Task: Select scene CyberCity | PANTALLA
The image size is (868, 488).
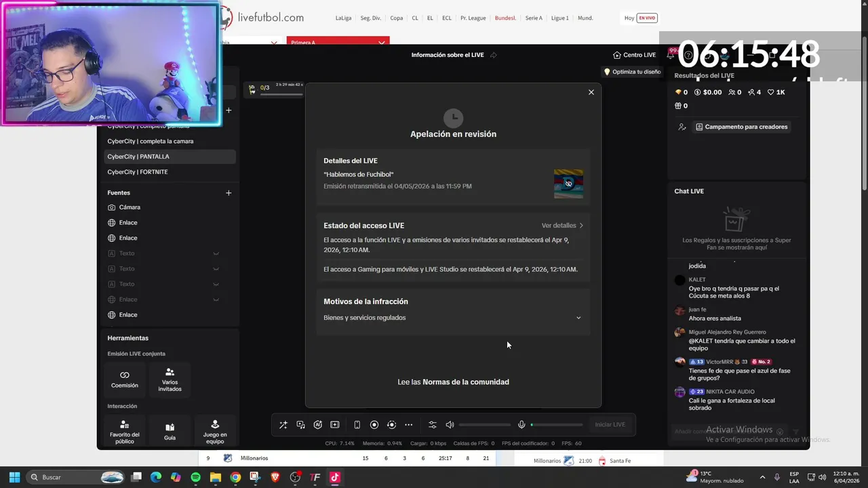Action: [170, 157]
